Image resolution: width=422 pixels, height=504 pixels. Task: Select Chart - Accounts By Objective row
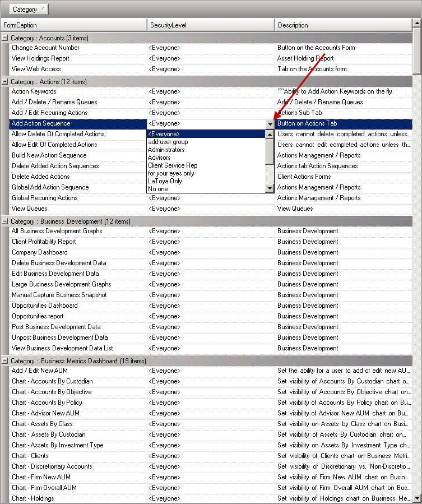pos(211,391)
